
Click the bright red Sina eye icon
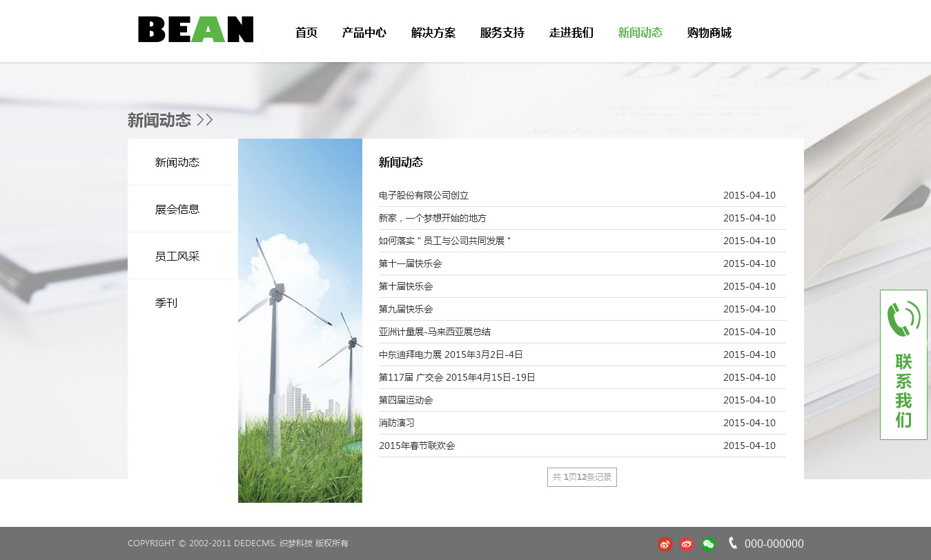[x=687, y=544]
